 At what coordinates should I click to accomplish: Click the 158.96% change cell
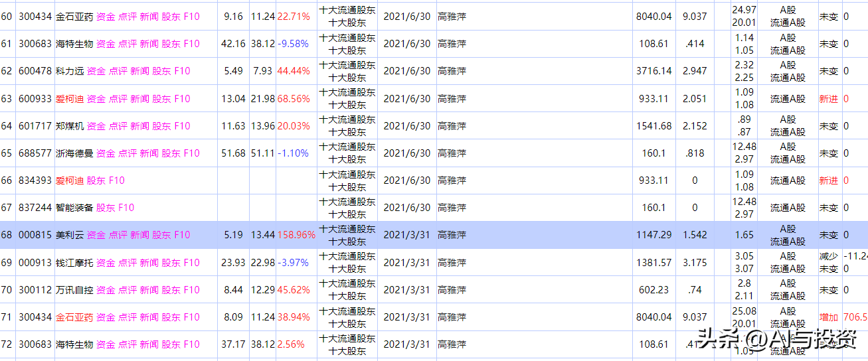(296, 234)
